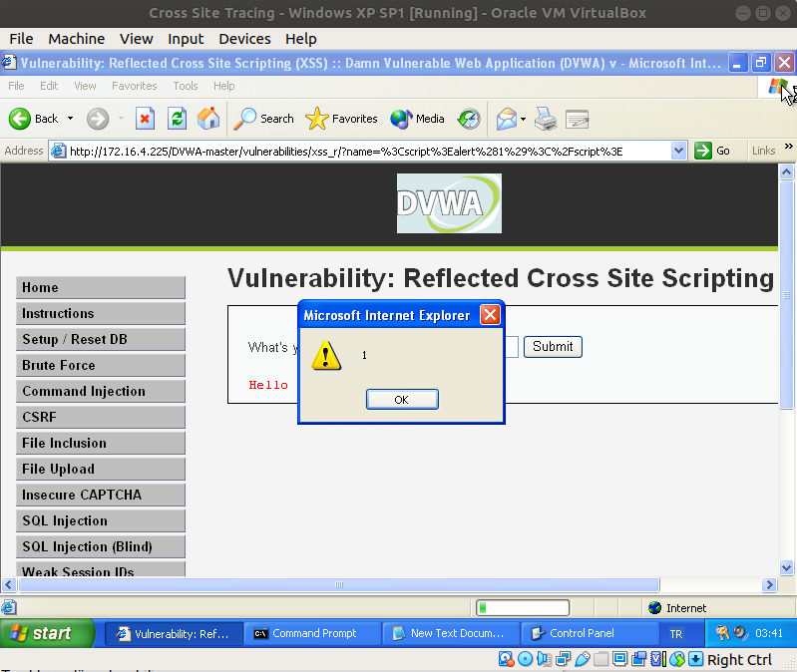This screenshot has width=797, height=672.
Task: Go to Command Injection page
Action: (100, 391)
